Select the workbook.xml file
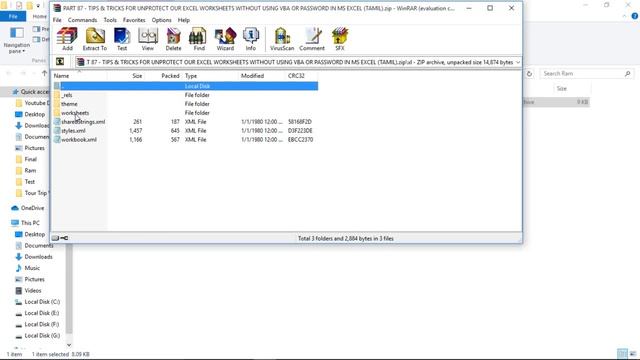Image resolution: width=640 pixels, height=360 pixels. [185, 140]
